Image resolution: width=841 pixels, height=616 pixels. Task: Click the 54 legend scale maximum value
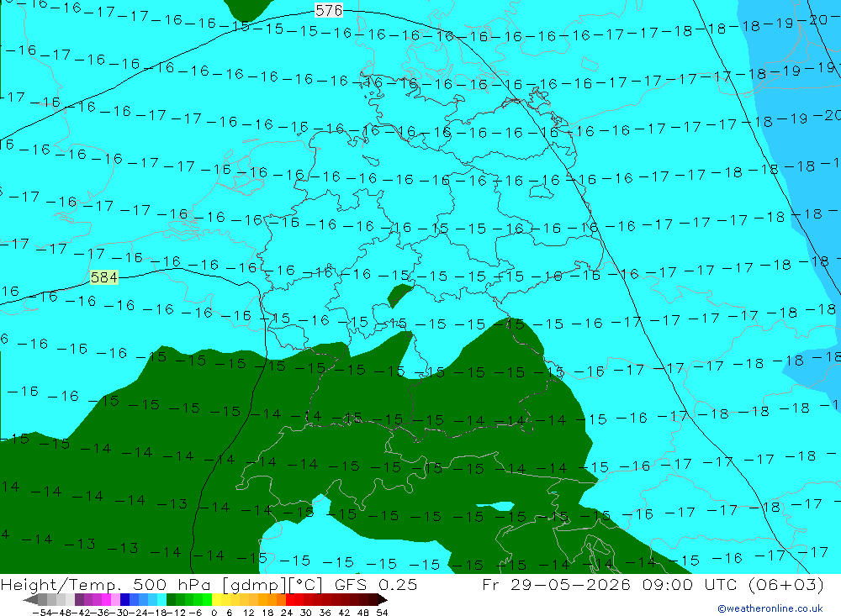(x=382, y=613)
